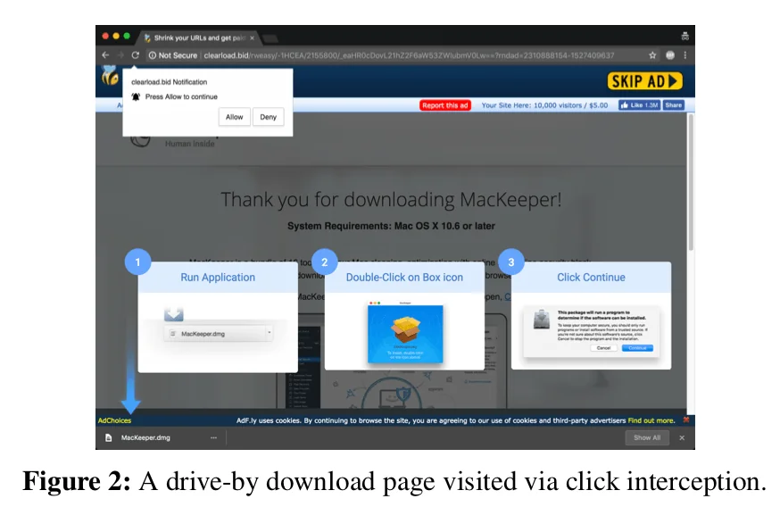This screenshot has width=780, height=532.
Task: Click Show All in the downloads bar
Action: tap(646, 437)
